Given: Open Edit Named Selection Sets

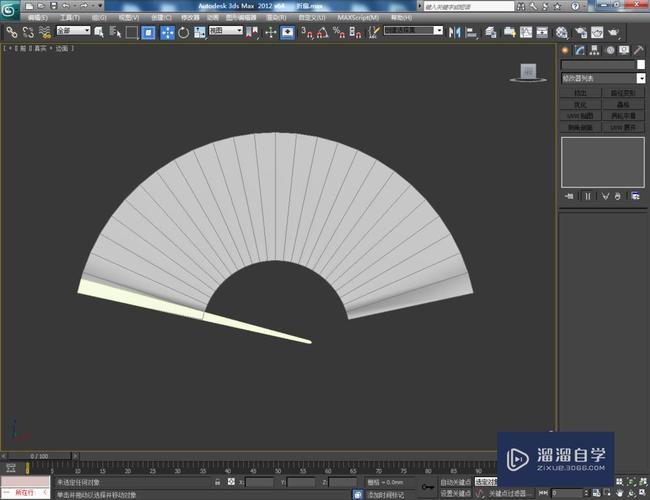Looking at the screenshot, I should [x=374, y=32].
